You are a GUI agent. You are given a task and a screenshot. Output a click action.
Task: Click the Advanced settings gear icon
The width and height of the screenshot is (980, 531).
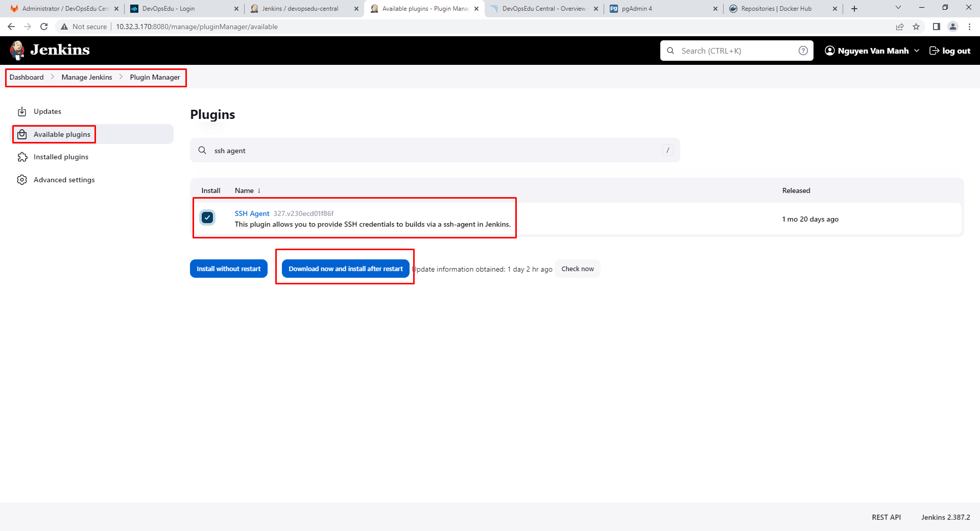pyautogui.click(x=22, y=180)
